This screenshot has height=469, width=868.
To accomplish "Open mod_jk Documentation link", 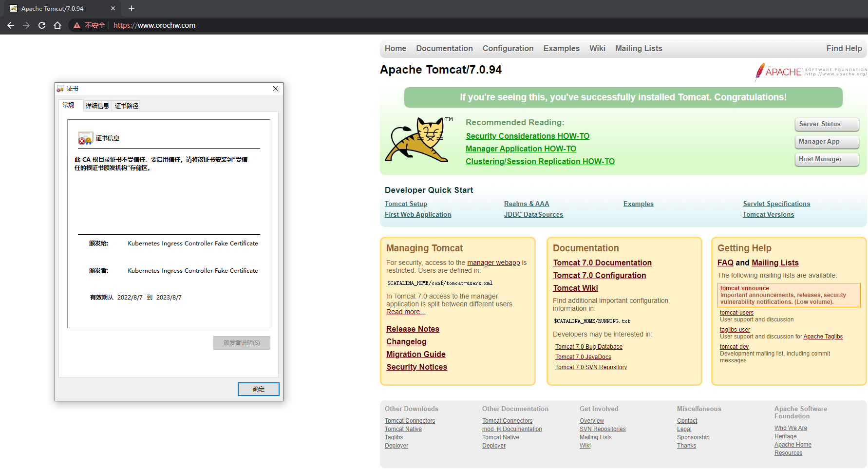I will (512, 429).
